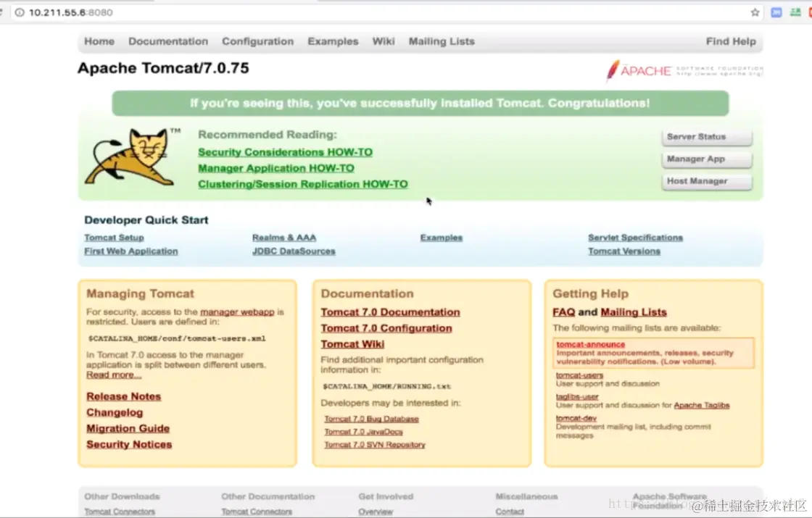Open the taglibs-user mailing list link

[x=577, y=396]
